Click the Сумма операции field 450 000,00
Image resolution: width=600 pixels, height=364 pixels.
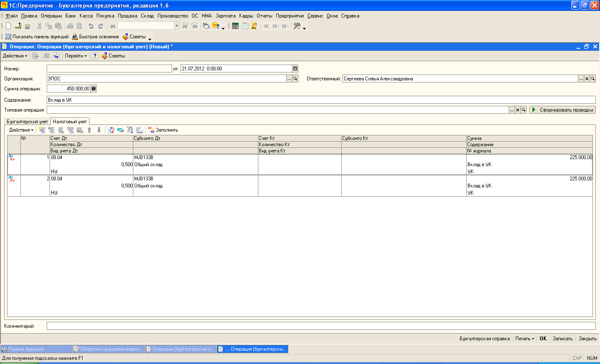69,89
